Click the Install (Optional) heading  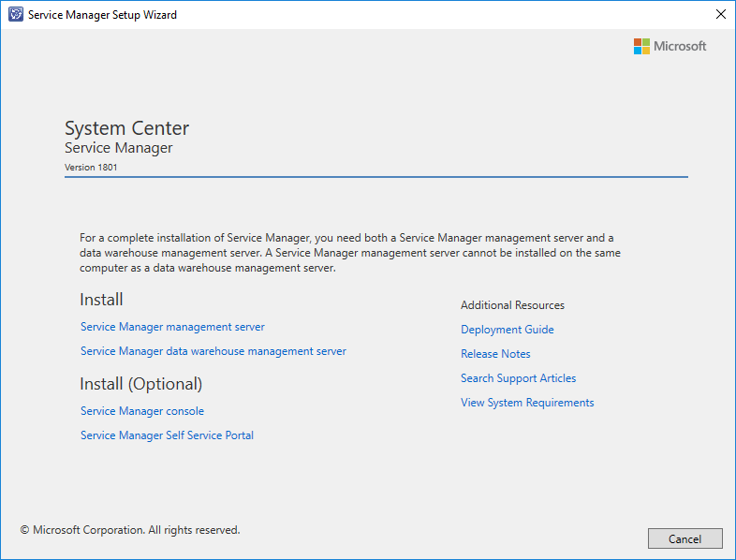[140, 384]
